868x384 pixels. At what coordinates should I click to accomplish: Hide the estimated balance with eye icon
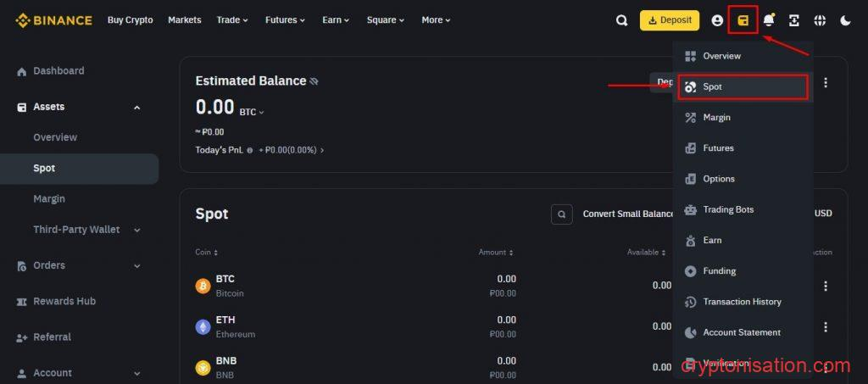[314, 81]
